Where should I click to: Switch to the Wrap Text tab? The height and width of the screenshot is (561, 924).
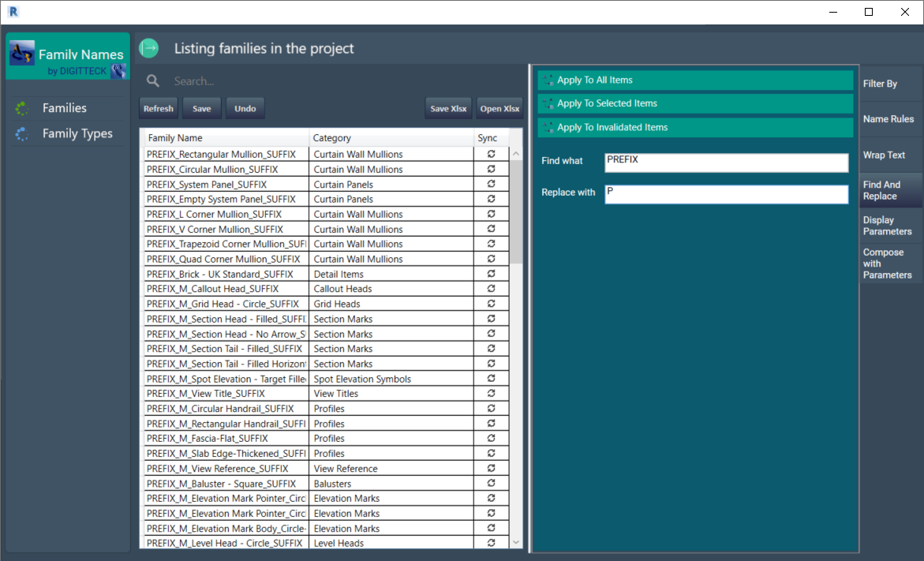pyautogui.click(x=890, y=155)
